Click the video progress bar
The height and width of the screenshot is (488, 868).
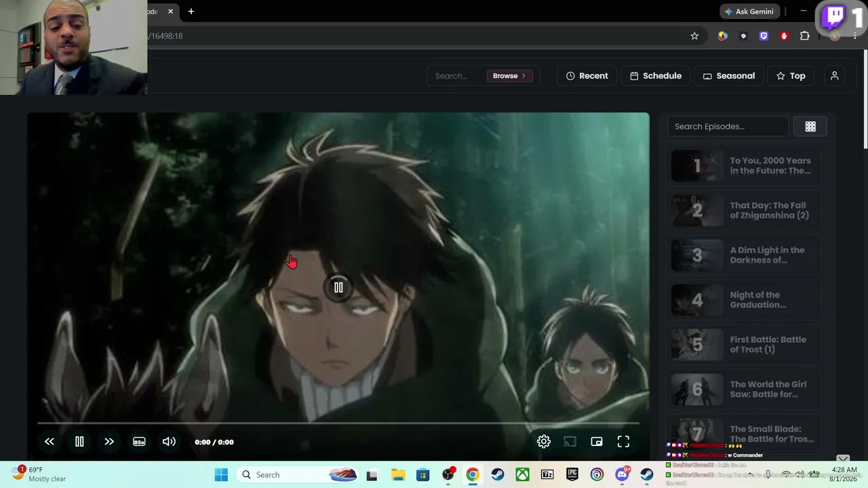point(338,423)
